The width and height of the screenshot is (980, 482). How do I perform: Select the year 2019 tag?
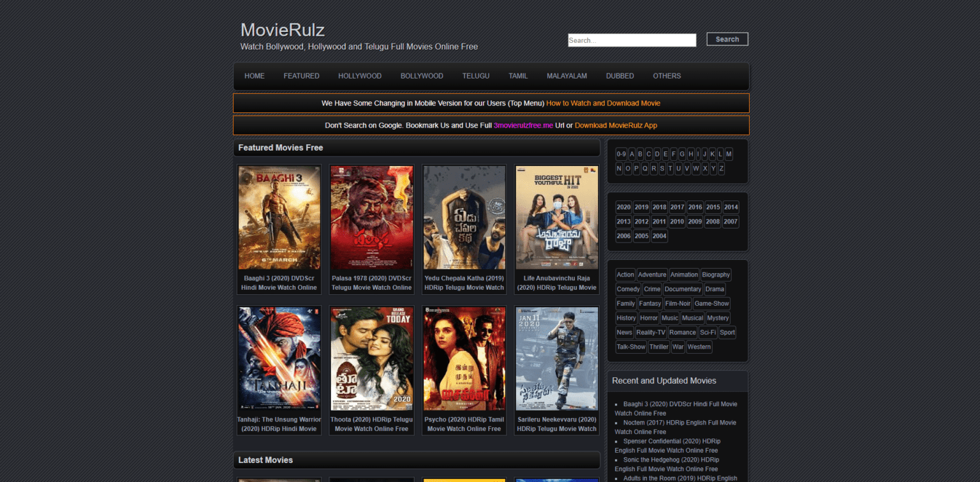pyautogui.click(x=641, y=207)
